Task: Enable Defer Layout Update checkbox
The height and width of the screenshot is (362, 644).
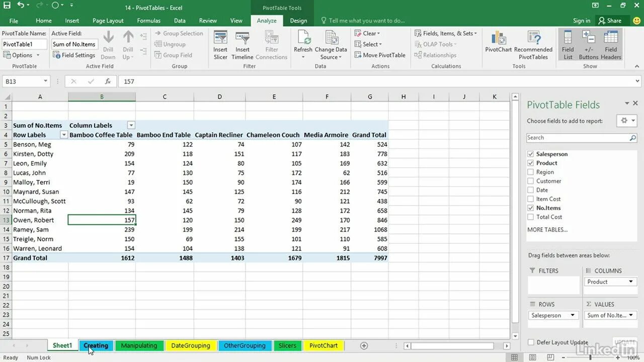Action: click(x=530, y=342)
